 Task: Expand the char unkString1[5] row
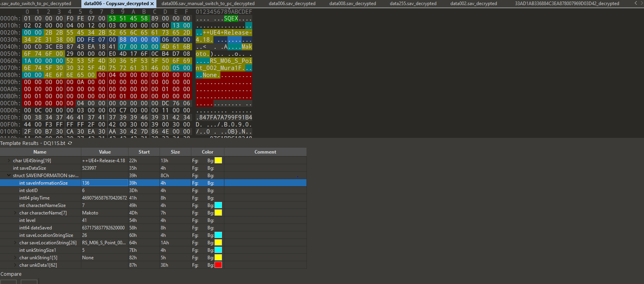[x=15, y=258]
